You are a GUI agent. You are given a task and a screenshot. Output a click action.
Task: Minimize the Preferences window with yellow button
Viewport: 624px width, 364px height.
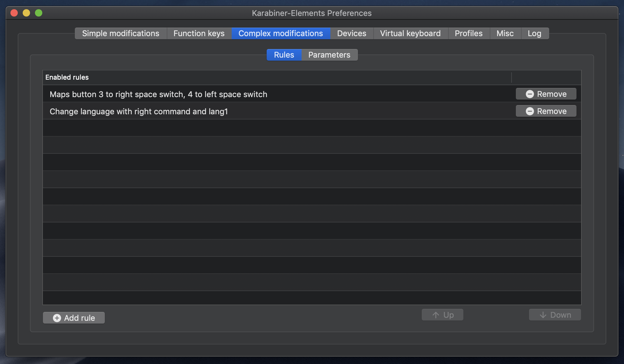[26, 13]
